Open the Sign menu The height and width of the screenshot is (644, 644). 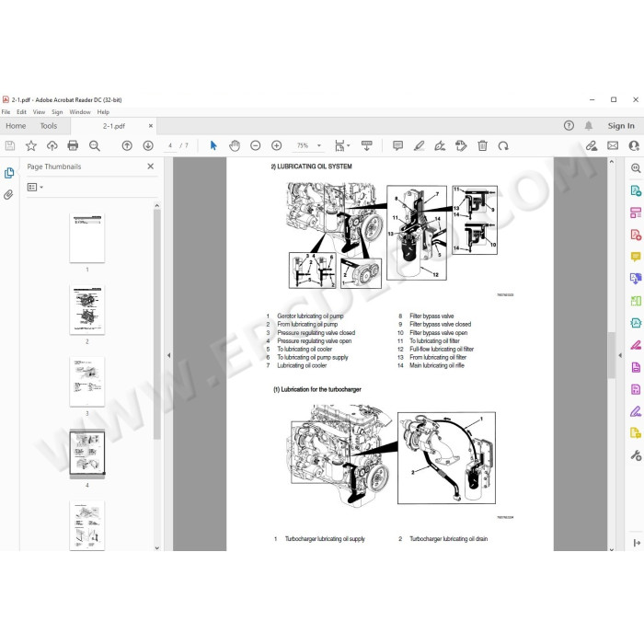coord(57,112)
